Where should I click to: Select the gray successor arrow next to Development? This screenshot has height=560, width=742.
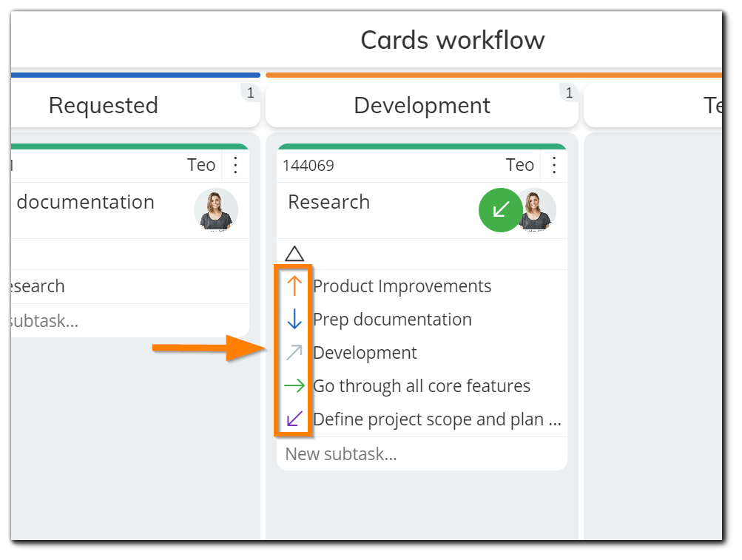click(295, 353)
